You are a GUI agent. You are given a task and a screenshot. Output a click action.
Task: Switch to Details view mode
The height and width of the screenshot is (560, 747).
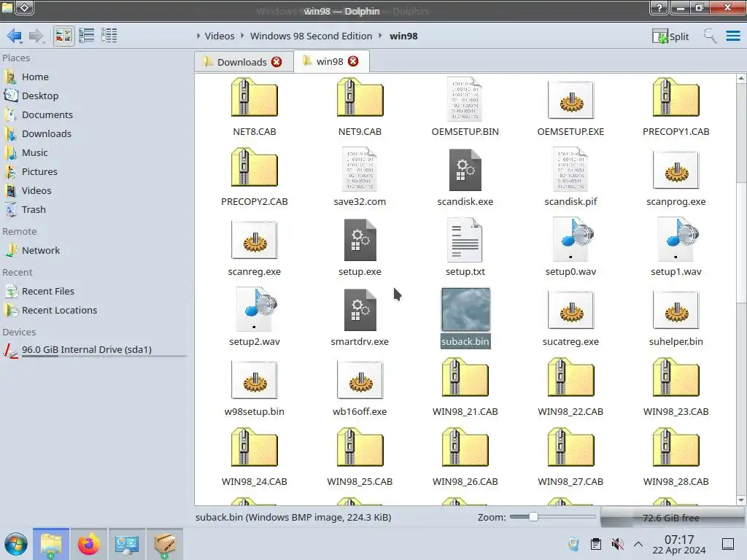click(x=109, y=36)
